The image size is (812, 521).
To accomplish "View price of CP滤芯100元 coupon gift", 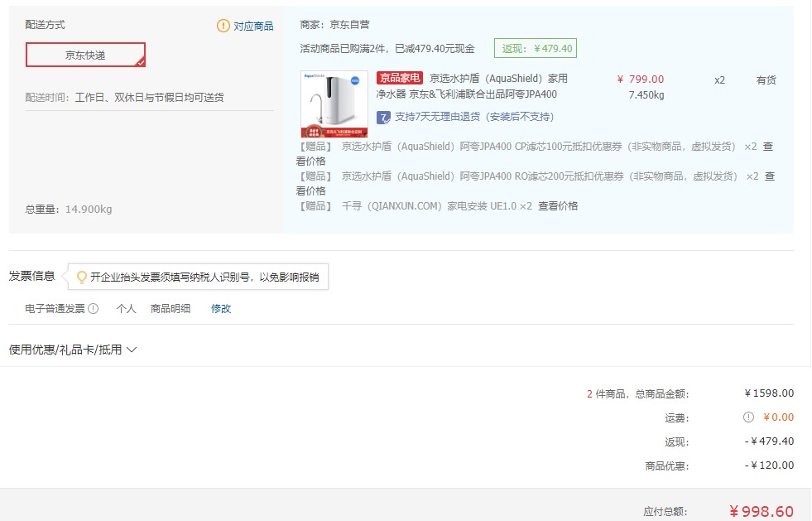I will pyautogui.click(x=767, y=147).
